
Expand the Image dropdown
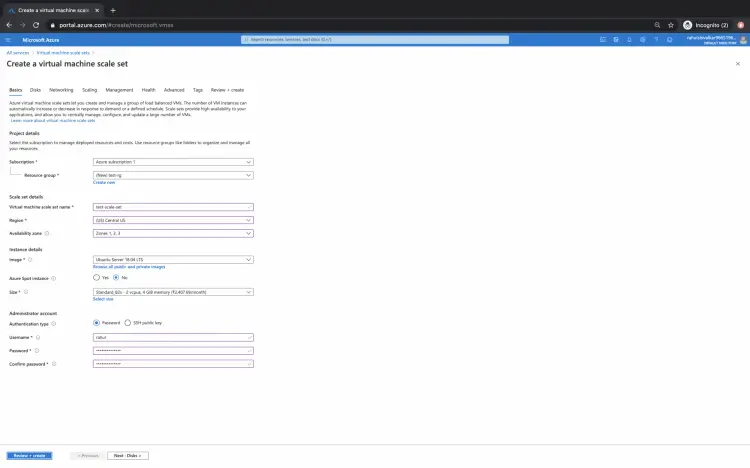[x=173, y=260]
